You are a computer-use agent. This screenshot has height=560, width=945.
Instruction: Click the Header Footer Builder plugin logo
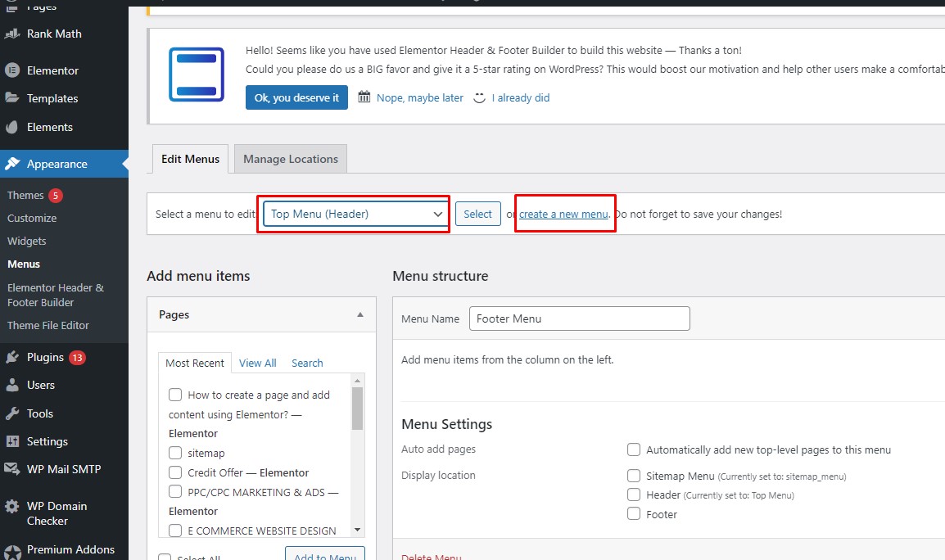coord(197,75)
